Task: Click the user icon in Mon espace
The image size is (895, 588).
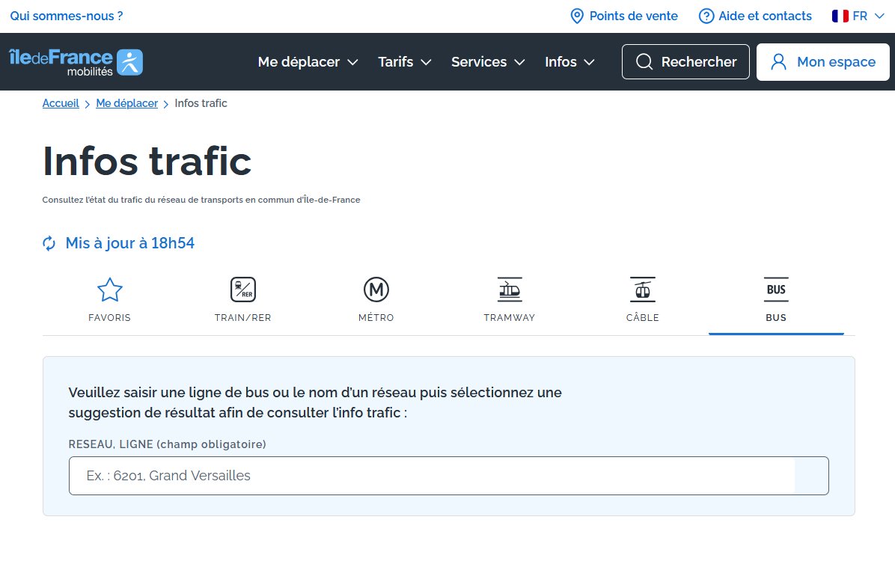Action: (x=778, y=61)
